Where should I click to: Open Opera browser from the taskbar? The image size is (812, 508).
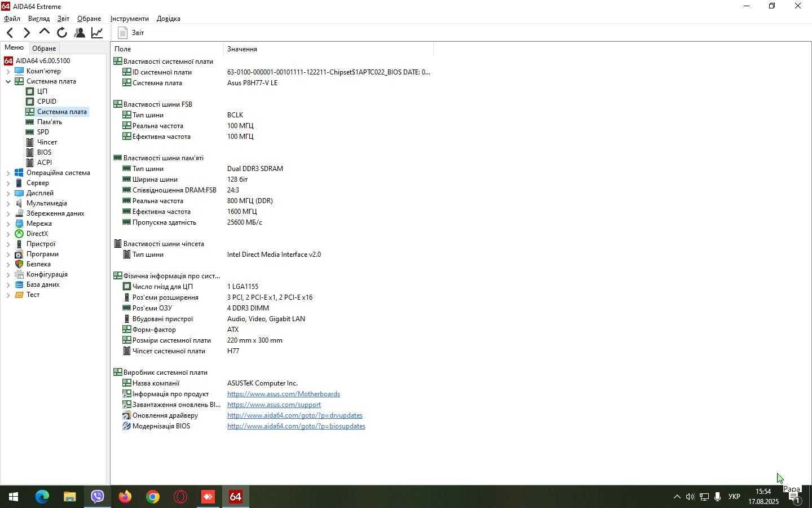point(180,497)
